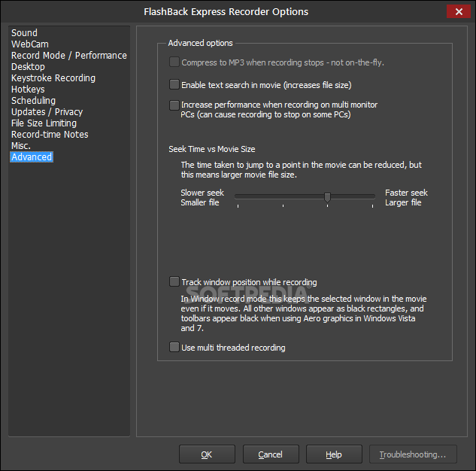
Task: Select WebCam in the options list
Action: [x=30, y=44]
